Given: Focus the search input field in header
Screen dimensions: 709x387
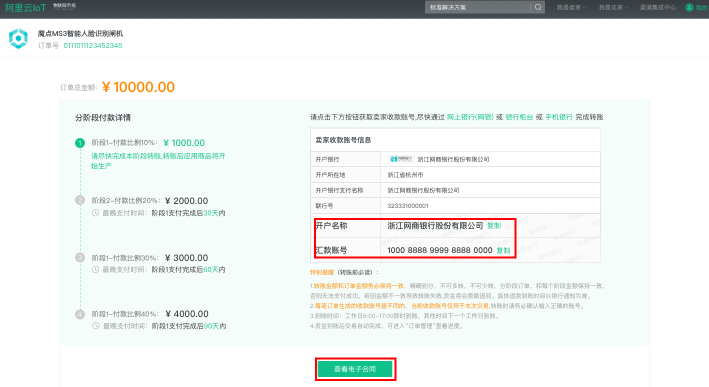Looking at the screenshot, I should [x=478, y=7].
